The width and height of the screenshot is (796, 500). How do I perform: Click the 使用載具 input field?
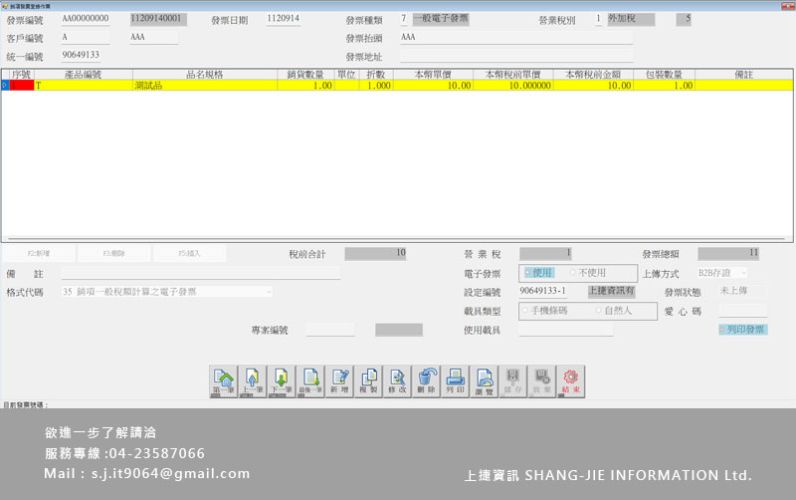pyautogui.click(x=566, y=330)
